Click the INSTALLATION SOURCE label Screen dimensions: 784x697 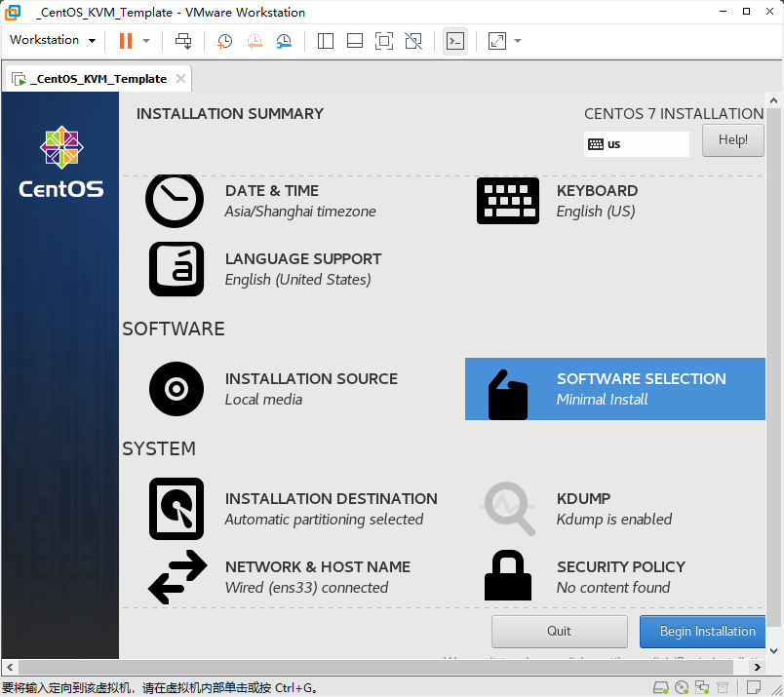[x=311, y=378]
